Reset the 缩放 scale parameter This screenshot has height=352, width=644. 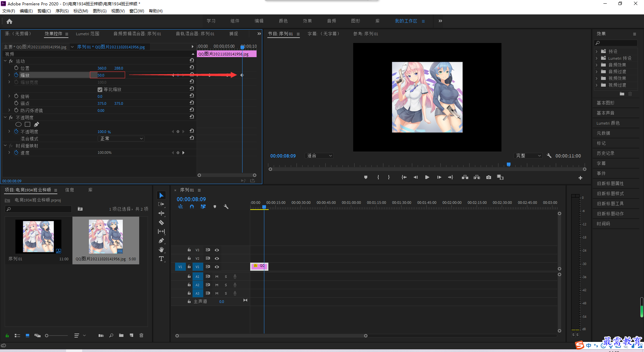[x=192, y=75]
